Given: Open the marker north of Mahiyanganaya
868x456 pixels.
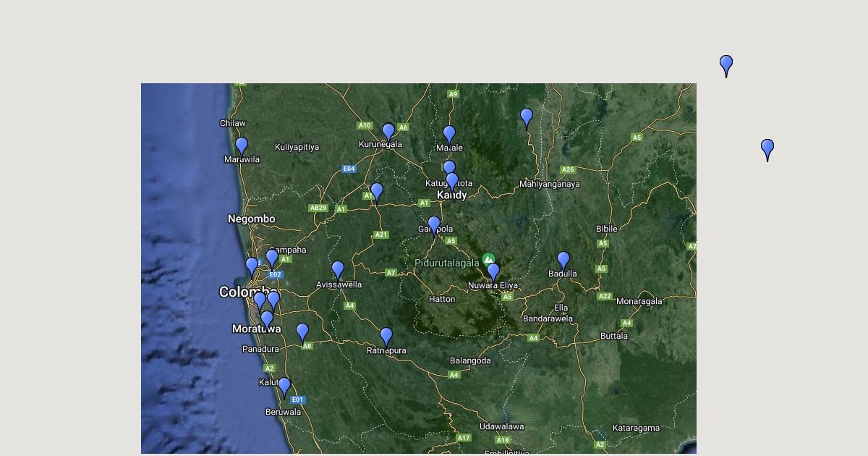Looking at the screenshot, I should tap(527, 117).
